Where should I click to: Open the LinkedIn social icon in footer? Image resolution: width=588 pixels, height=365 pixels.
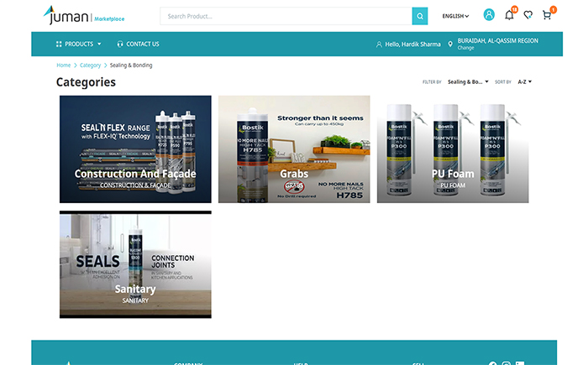[x=520, y=363]
